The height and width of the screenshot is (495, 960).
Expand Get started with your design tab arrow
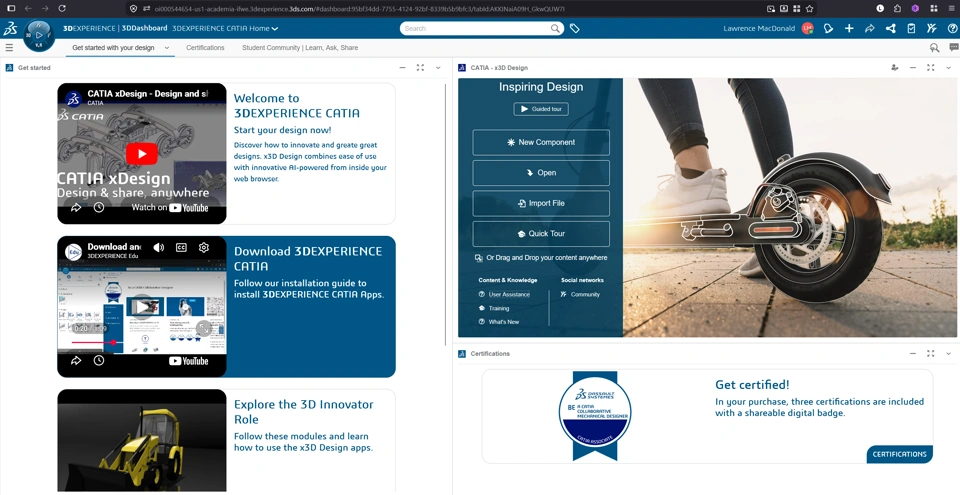click(x=167, y=47)
